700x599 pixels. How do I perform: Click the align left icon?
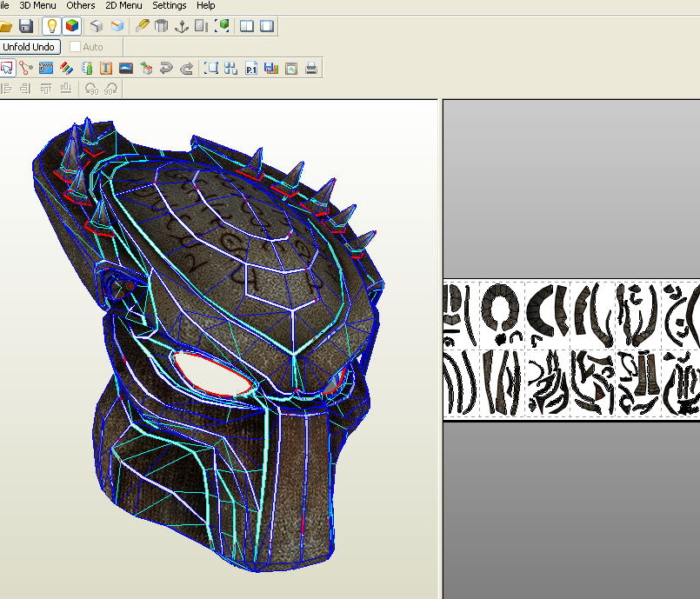pos(6,89)
